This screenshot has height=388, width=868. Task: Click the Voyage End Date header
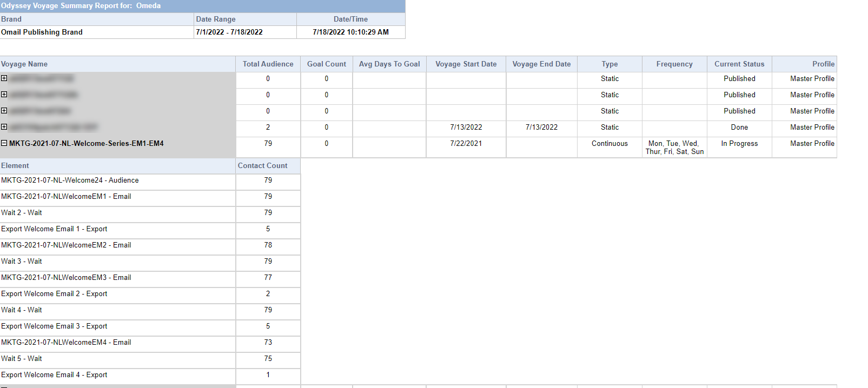coord(541,64)
